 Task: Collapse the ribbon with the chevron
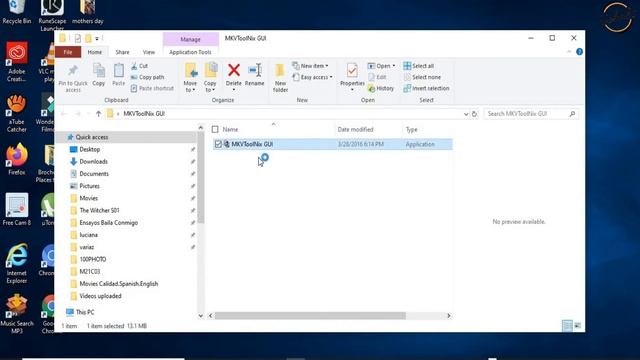[569, 52]
